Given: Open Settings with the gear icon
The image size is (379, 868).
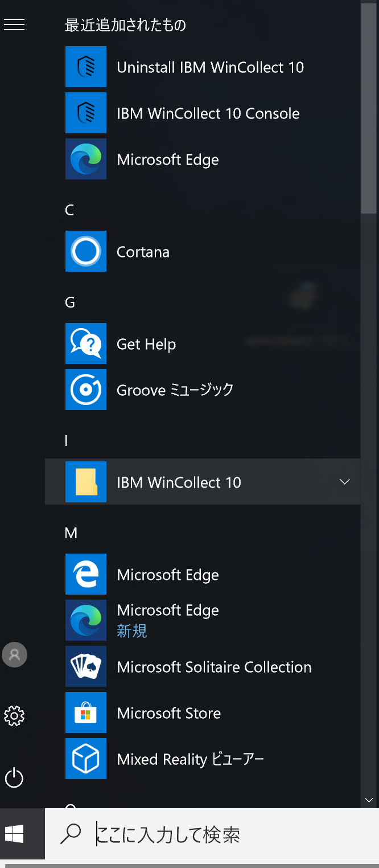Looking at the screenshot, I should point(14,716).
